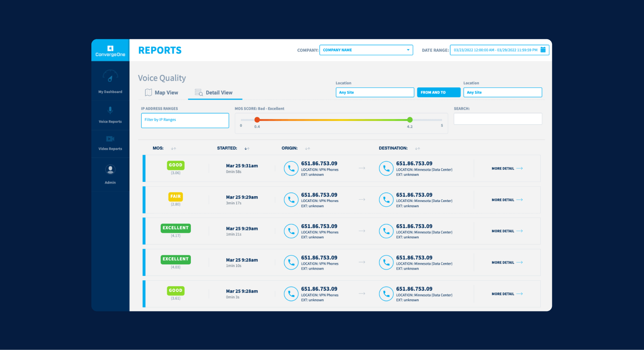Click destination phone icon in 1min 10s row

[386, 263]
